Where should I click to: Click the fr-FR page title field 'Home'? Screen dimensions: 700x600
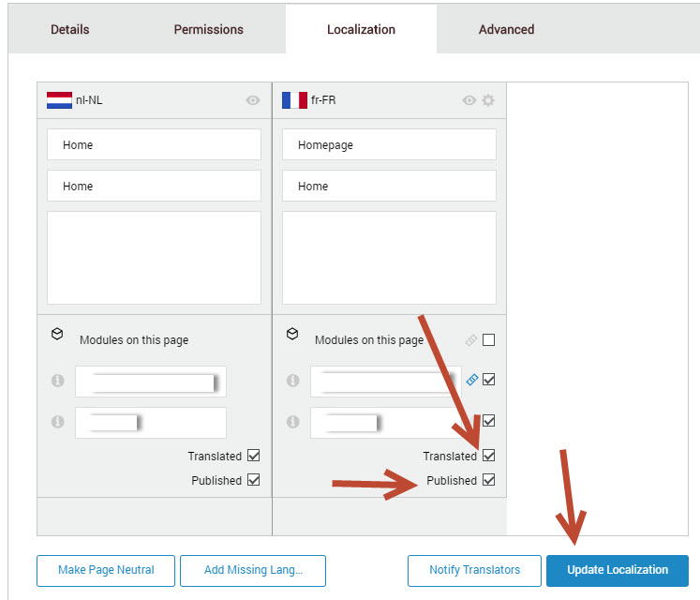click(389, 186)
